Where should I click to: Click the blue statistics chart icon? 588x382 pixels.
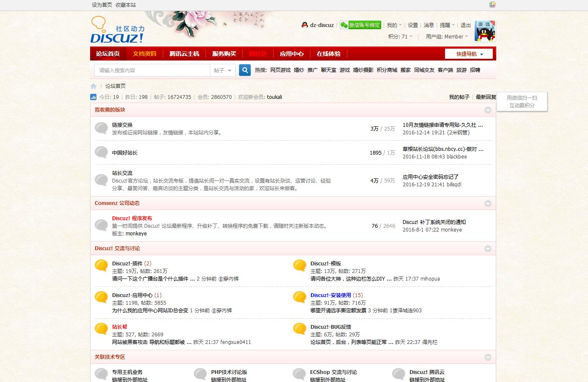93,97
